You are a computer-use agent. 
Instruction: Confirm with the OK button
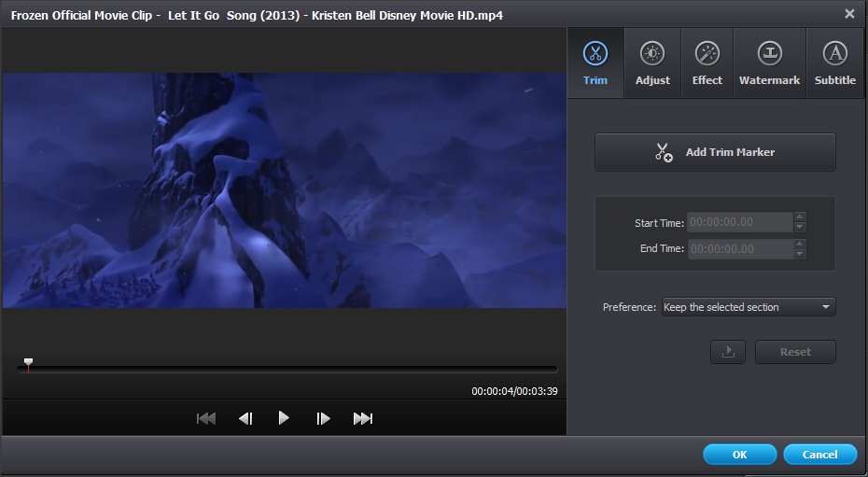(739, 455)
